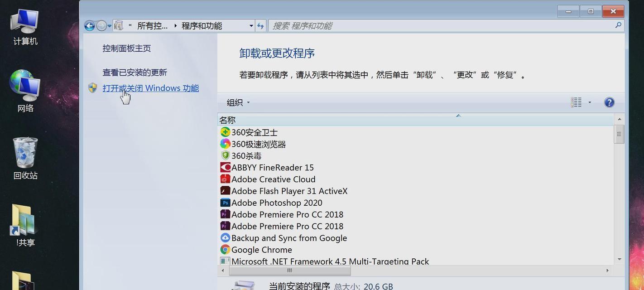Open the address bar history dropdown
This screenshot has width=644, height=290.
[251, 26]
